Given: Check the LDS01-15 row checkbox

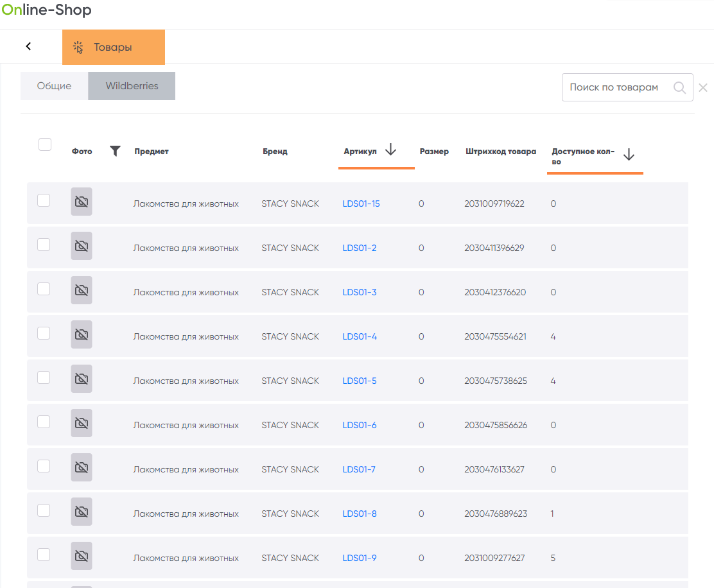Looking at the screenshot, I should 44,200.
